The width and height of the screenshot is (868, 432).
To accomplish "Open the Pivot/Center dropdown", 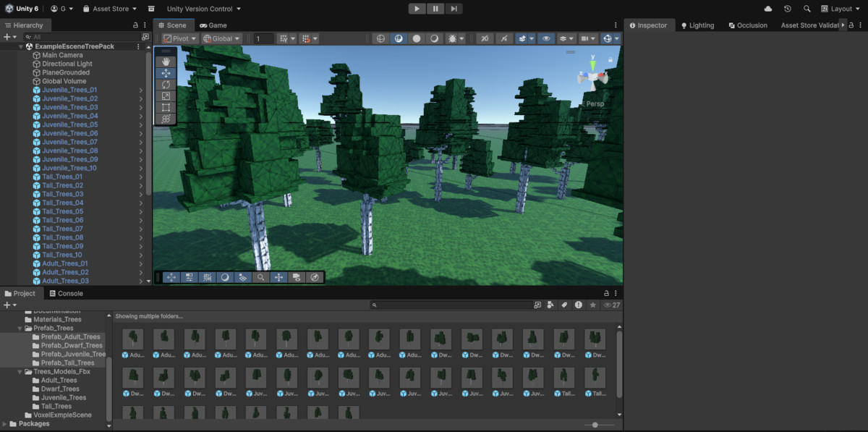I will [x=178, y=38].
